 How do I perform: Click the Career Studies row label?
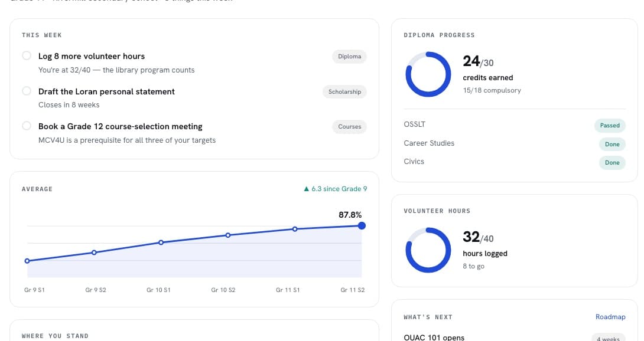click(429, 143)
